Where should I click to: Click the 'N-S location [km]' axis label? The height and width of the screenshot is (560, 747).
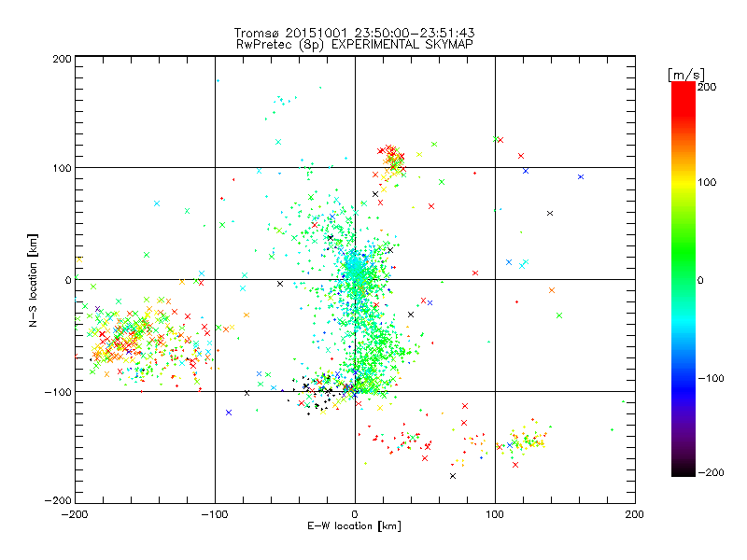coord(33,281)
